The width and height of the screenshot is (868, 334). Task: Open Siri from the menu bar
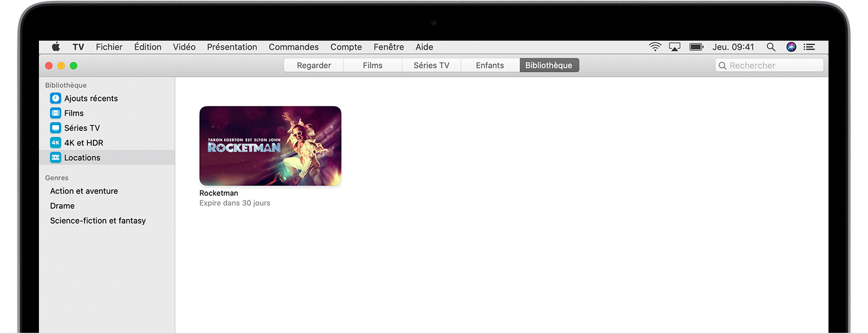[x=791, y=47]
